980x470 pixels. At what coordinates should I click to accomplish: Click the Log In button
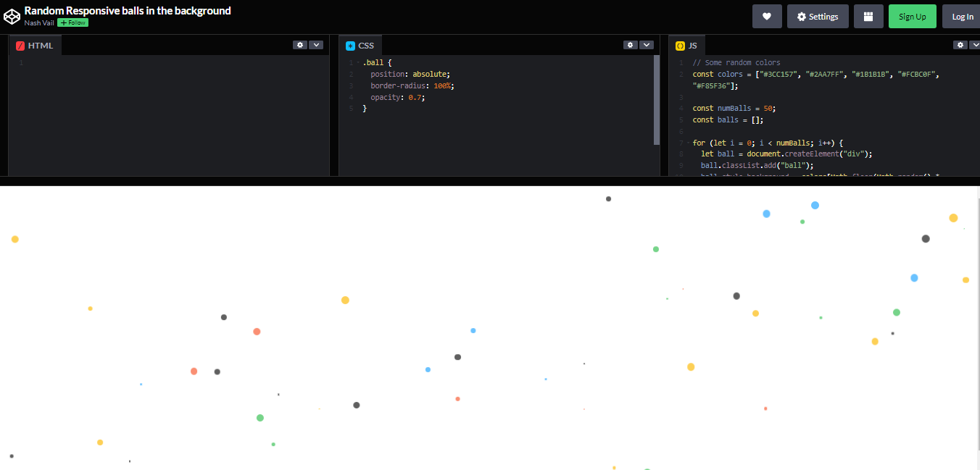point(961,17)
